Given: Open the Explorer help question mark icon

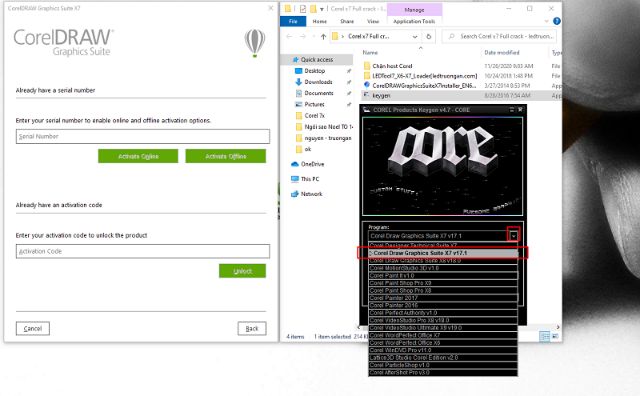Looking at the screenshot, I should [x=556, y=21].
